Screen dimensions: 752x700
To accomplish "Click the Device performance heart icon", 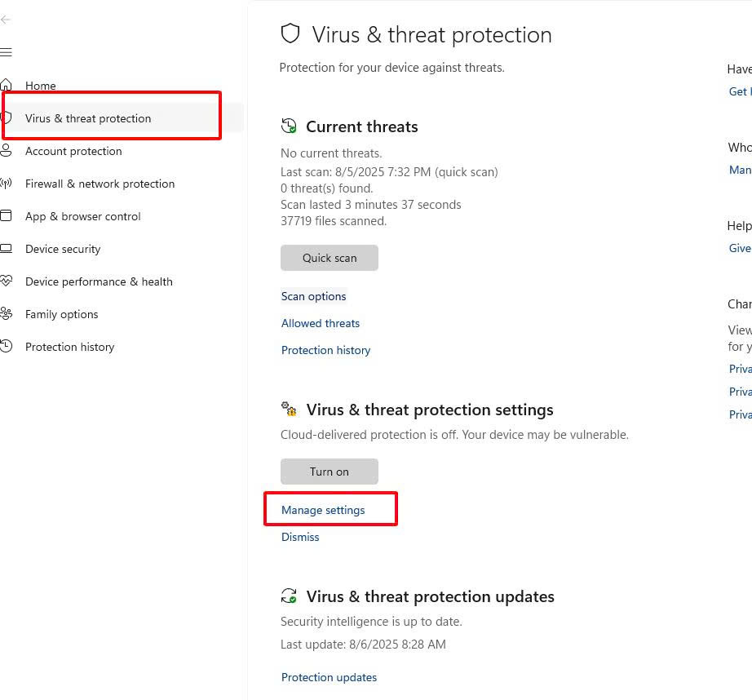I will coord(6,281).
